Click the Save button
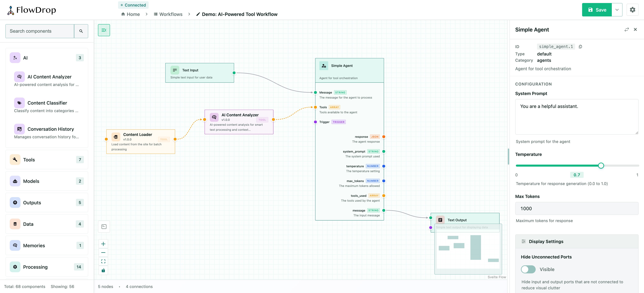 597,10
